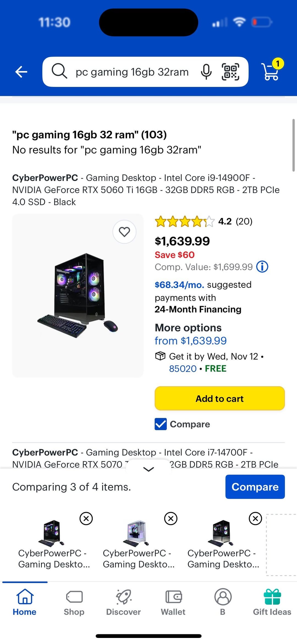Tap the search magnifier icon

click(59, 71)
